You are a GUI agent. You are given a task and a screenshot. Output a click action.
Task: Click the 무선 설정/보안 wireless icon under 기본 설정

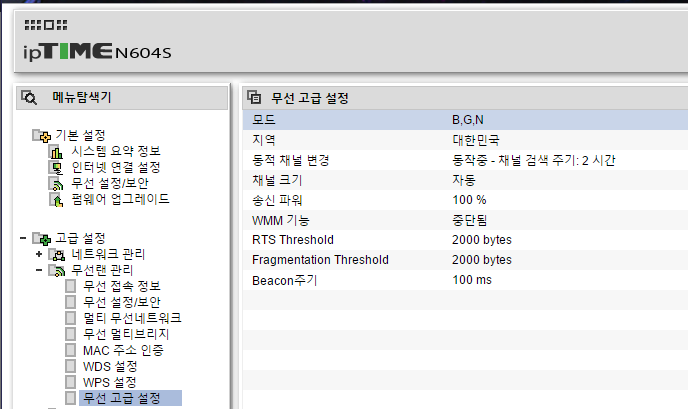56,183
